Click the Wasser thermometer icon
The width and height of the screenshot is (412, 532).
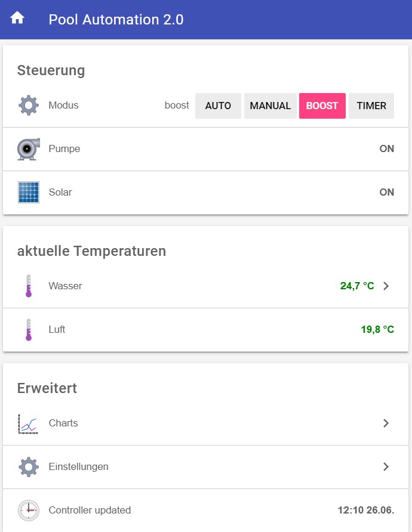pos(28,286)
